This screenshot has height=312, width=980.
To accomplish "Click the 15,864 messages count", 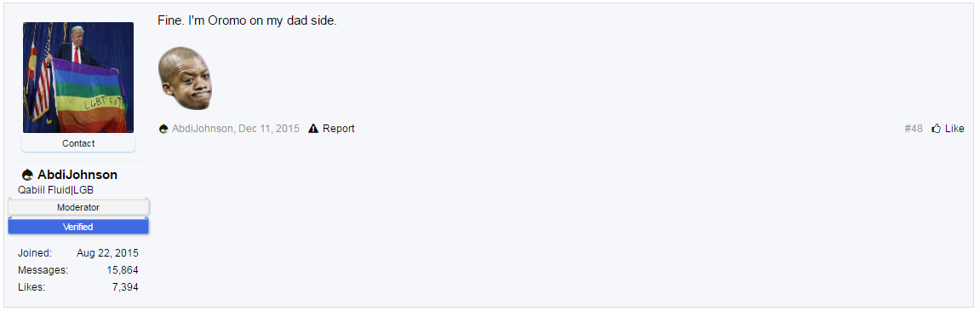I will tap(123, 270).
